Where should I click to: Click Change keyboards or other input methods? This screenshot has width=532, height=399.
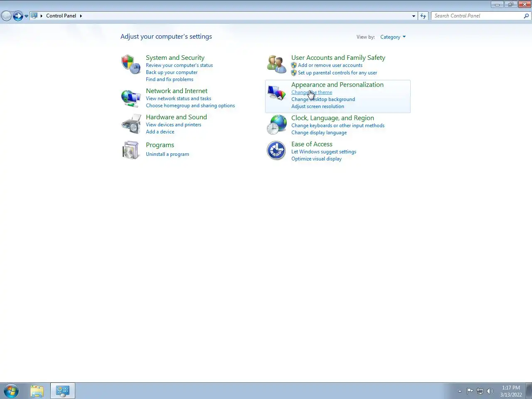pyautogui.click(x=338, y=126)
